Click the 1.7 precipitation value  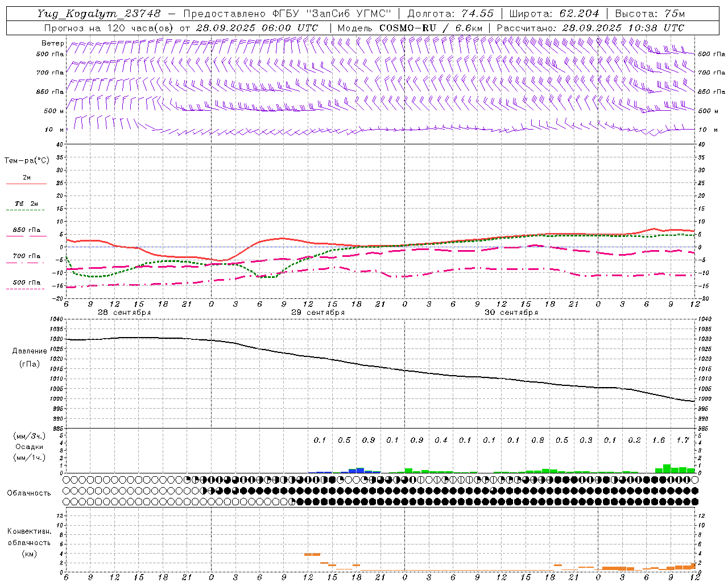tap(682, 440)
